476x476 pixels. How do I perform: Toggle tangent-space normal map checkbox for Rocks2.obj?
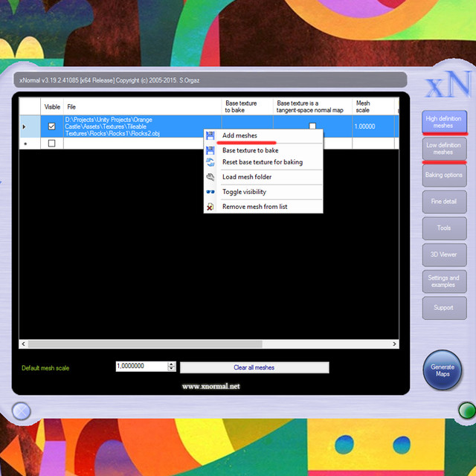[x=312, y=126]
